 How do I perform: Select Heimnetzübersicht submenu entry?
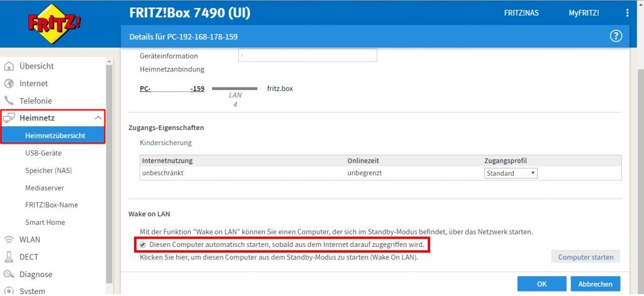pyautogui.click(x=53, y=136)
